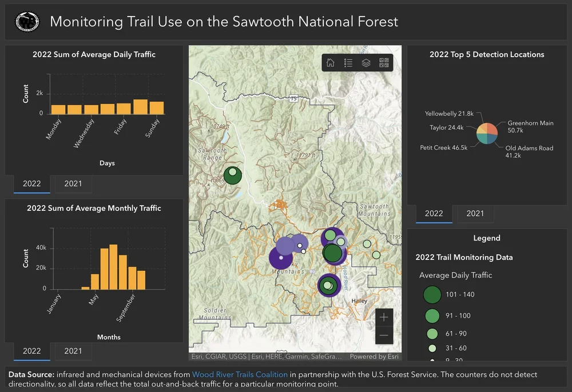Expand the 2022 Trail Monitoring Data legend section

pyautogui.click(x=464, y=257)
